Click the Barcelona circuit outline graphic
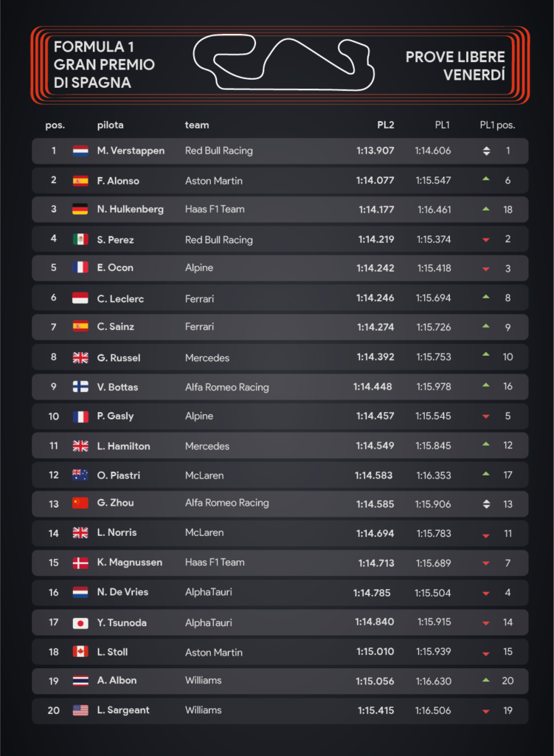Image resolution: width=554 pixels, height=756 pixels. [x=283, y=62]
